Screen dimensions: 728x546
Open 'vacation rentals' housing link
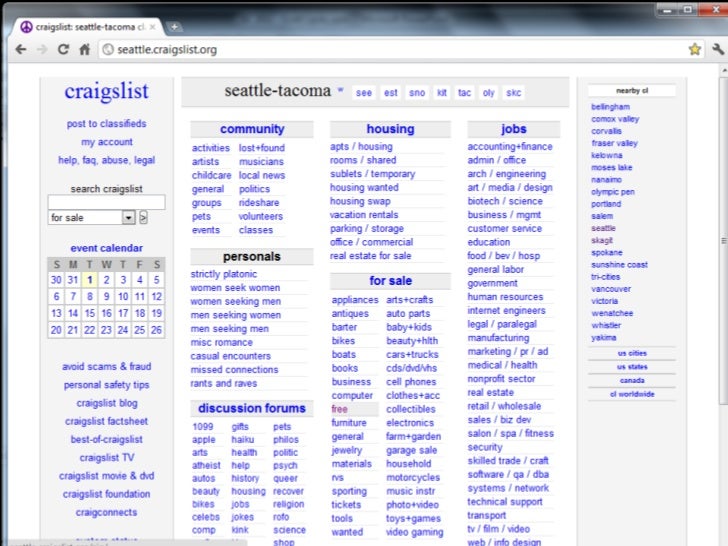(364, 214)
